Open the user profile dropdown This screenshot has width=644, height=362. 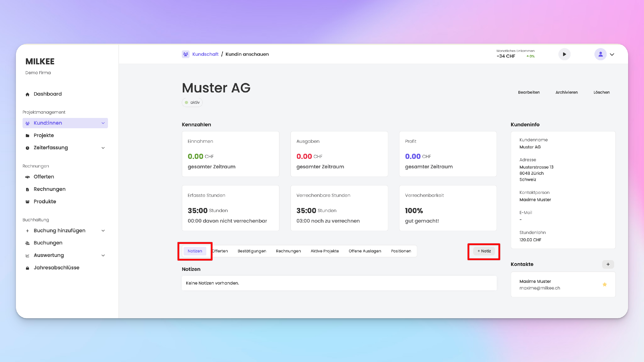pos(612,54)
